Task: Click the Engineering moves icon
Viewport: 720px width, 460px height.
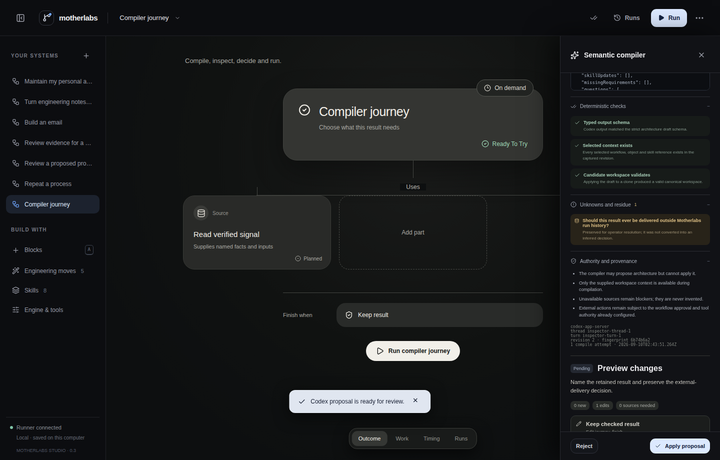Action: tap(16, 271)
